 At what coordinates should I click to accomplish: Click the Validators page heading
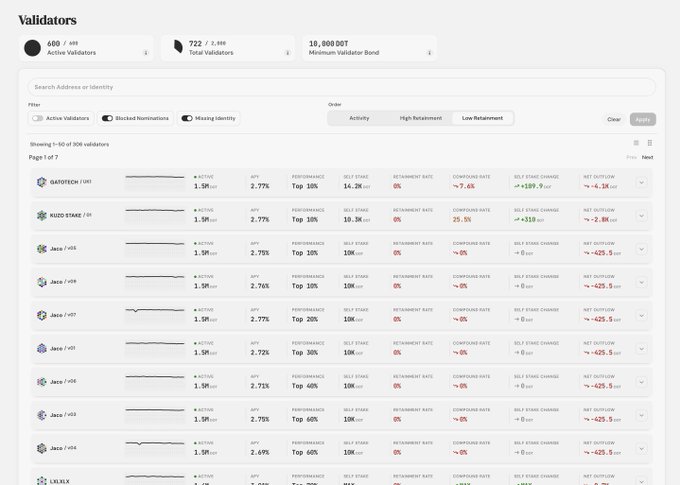(47, 20)
